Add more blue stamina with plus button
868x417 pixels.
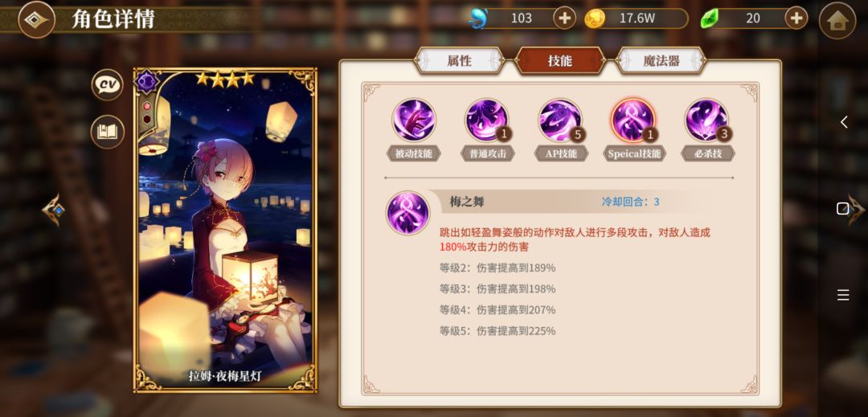565,18
